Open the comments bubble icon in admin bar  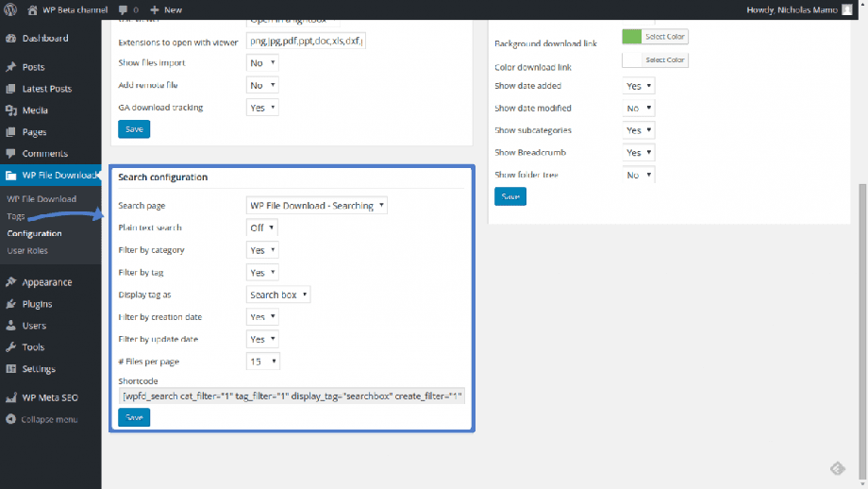tap(123, 9)
